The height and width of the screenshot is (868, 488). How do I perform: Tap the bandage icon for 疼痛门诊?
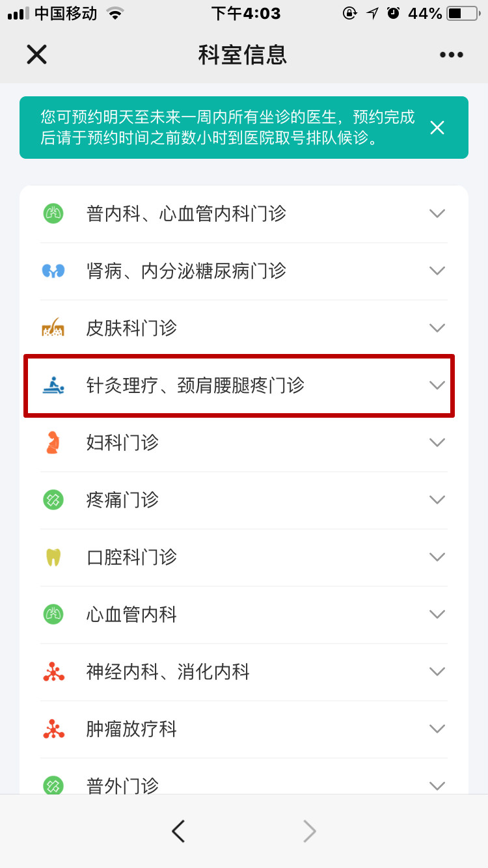point(53,500)
